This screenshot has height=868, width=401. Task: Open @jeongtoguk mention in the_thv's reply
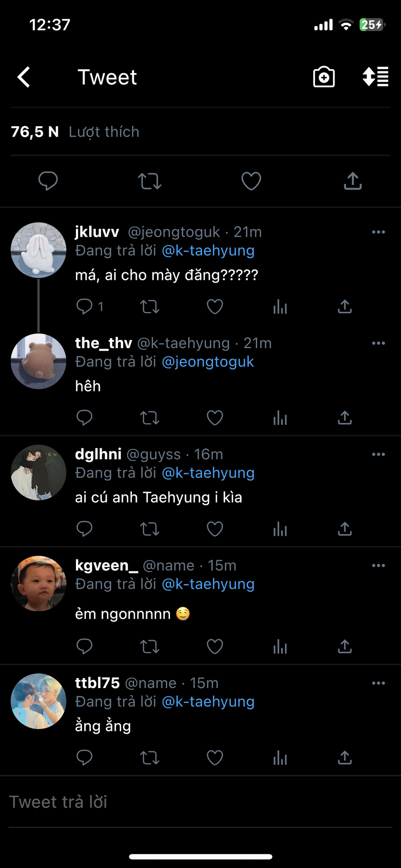click(208, 362)
